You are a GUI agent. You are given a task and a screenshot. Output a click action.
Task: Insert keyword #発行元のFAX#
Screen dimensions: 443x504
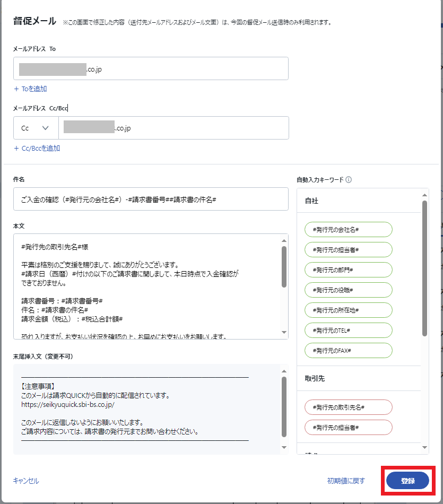pyautogui.click(x=349, y=350)
